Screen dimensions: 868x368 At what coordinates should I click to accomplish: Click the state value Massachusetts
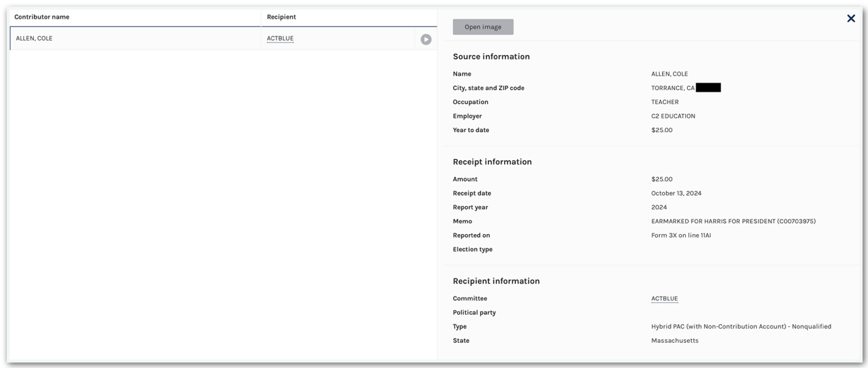click(675, 341)
